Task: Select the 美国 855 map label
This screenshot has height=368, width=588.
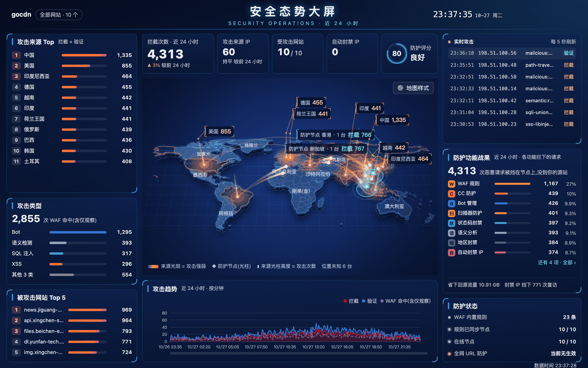Action: coord(220,131)
